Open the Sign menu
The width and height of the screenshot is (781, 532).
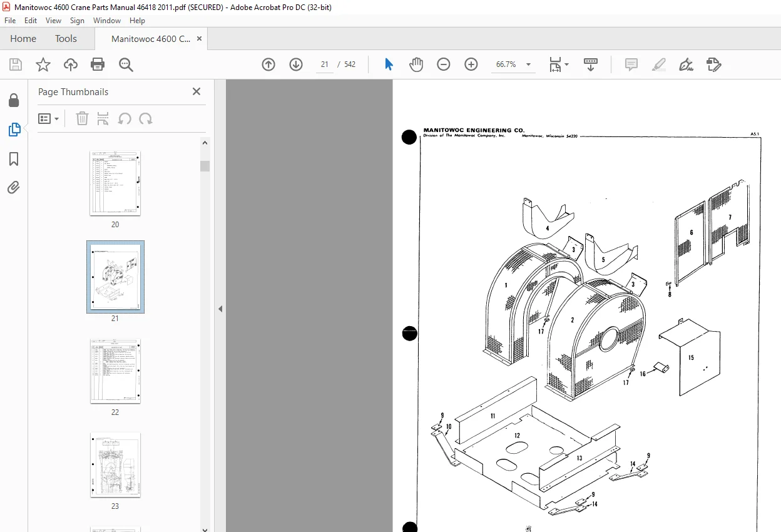77,21
